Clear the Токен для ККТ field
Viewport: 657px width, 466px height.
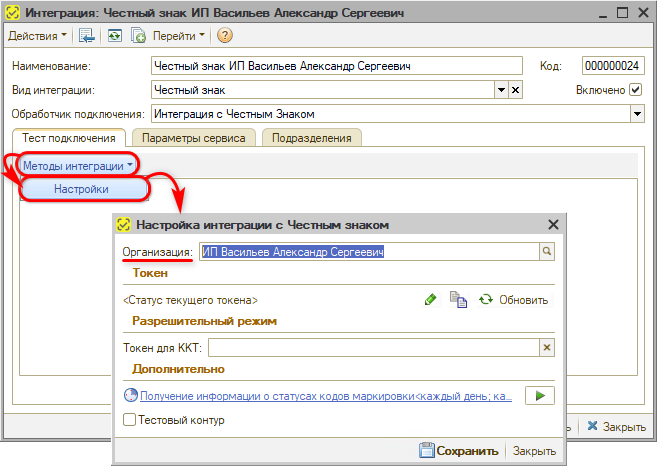pos(546,347)
